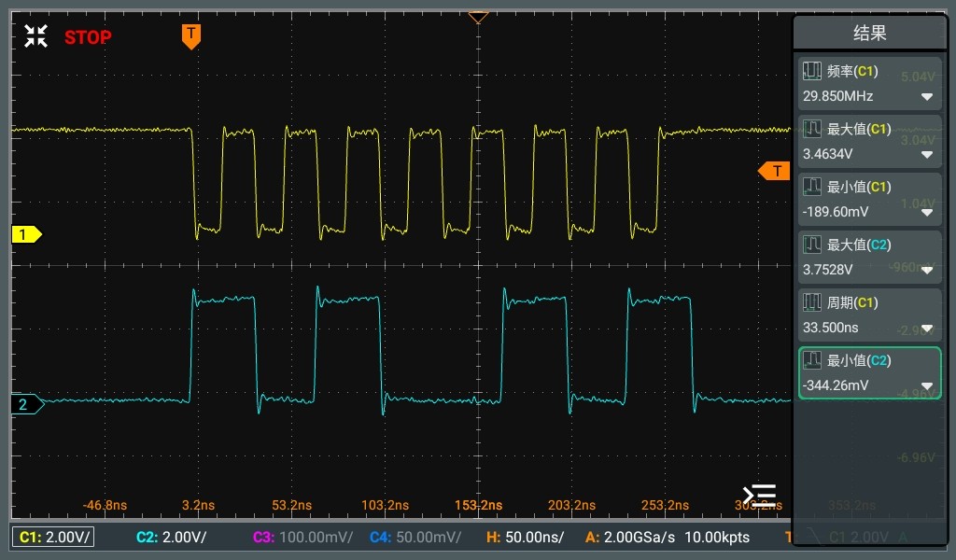Click the collapse-arrows icon at top left
The image size is (956, 560).
click(x=35, y=36)
